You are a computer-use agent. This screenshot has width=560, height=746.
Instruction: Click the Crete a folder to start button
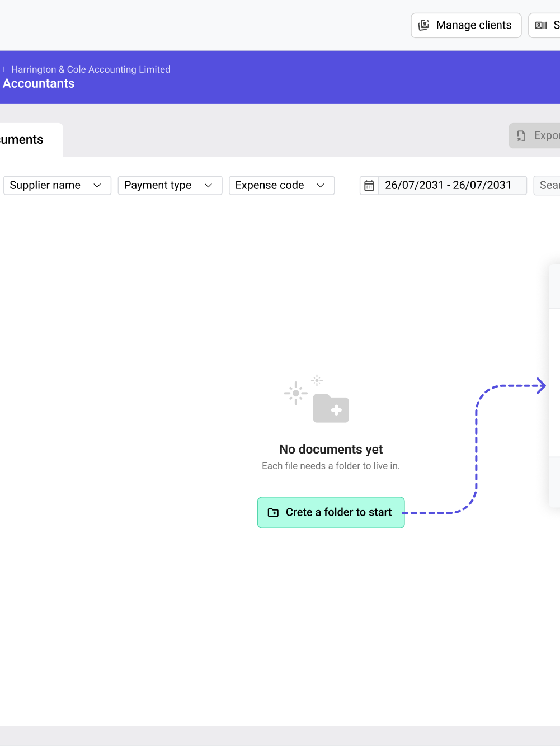[x=331, y=513]
